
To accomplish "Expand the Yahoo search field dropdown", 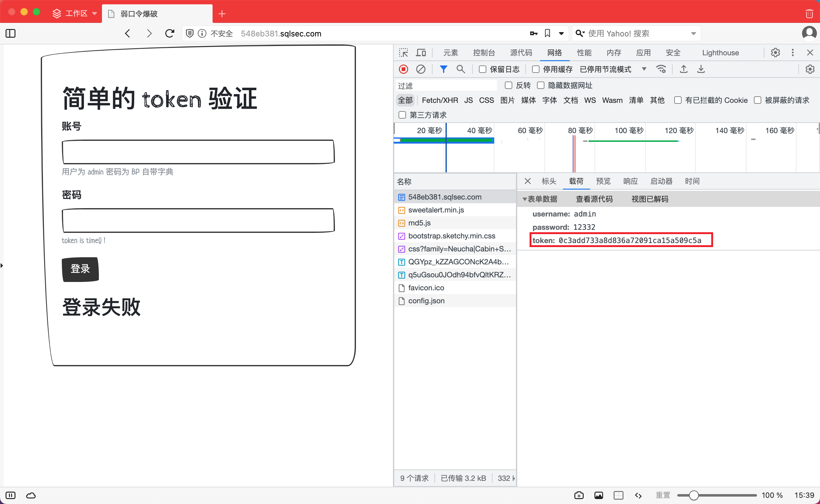I will click(694, 33).
